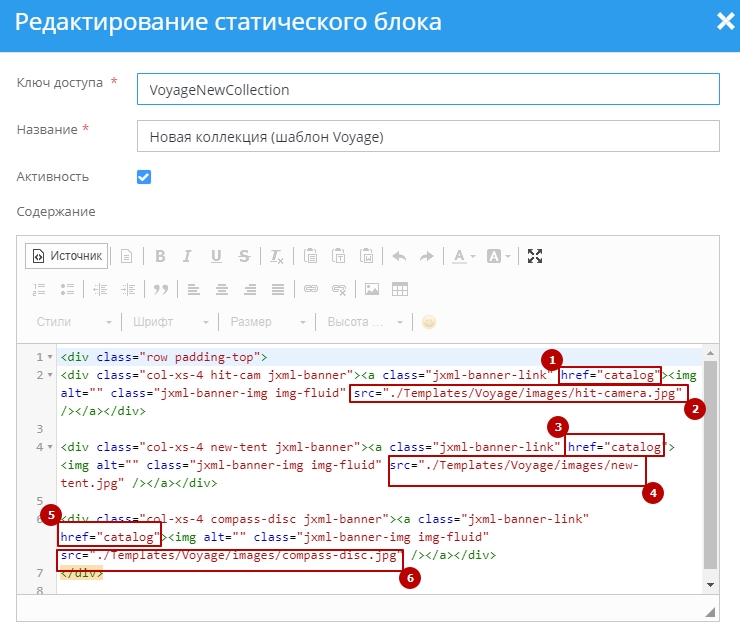The width and height of the screenshot is (740, 627).
Task: Click the insert image icon
Action: click(x=371, y=289)
